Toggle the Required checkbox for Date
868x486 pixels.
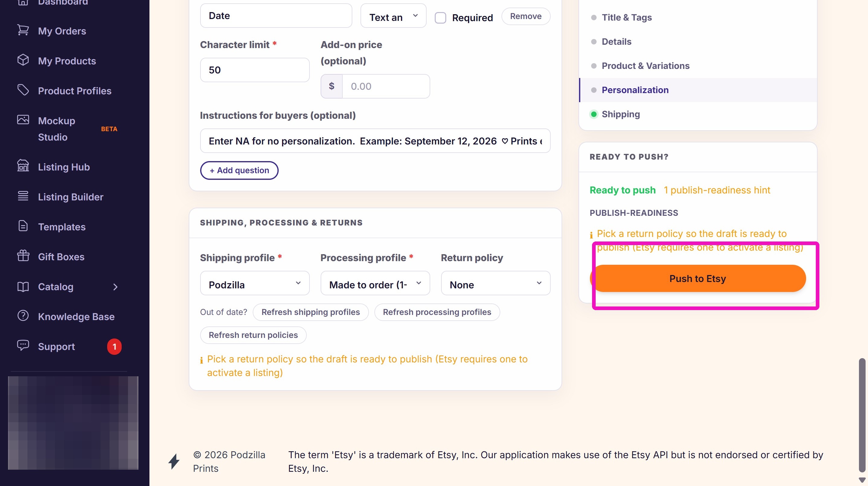tap(440, 18)
